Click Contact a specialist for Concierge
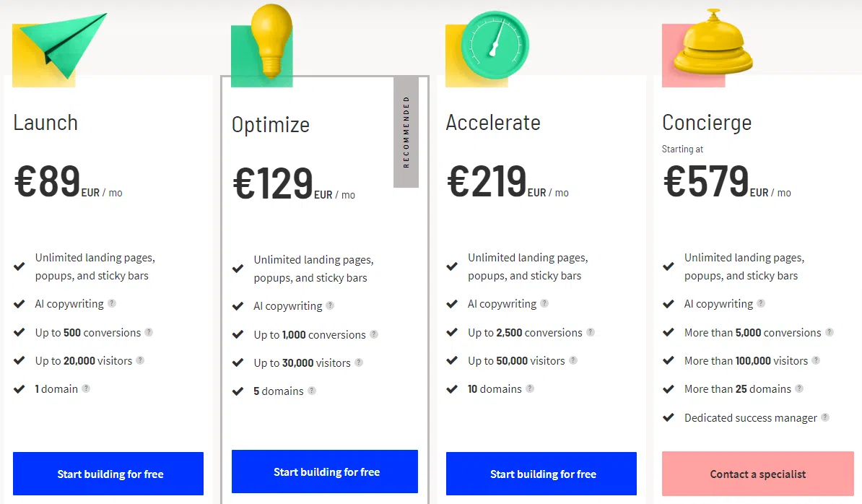 click(757, 474)
